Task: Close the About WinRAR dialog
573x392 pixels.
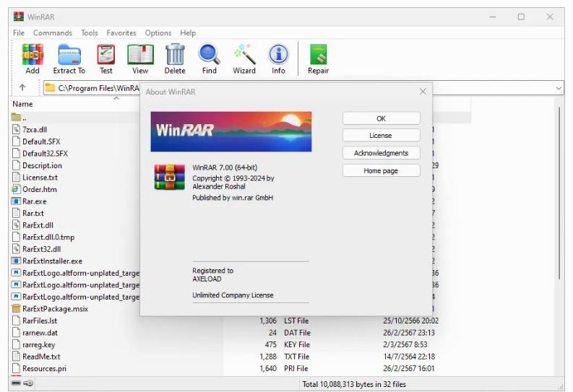Action: pyautogui.click(x=423, y=92)
